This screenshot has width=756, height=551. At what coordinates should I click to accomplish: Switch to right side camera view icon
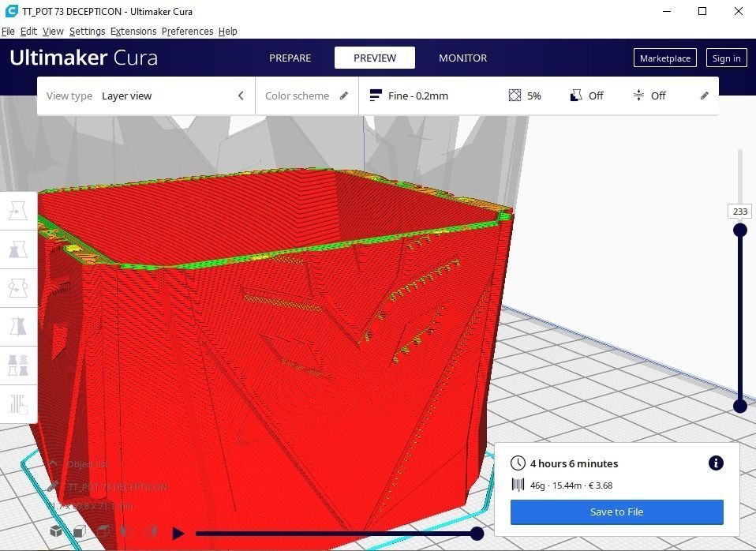pos(151,531)
